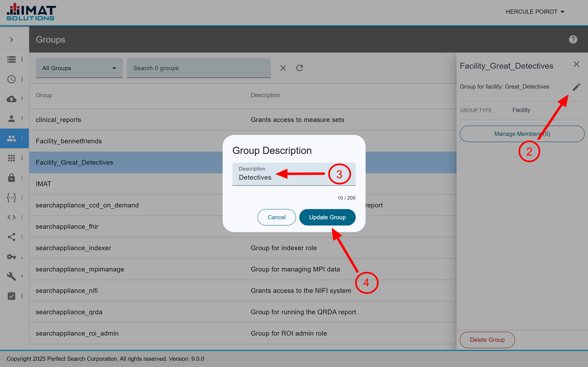This screenshot has height=367, width=588.
Task: Open the code brackets icon in the sidebar
Action: tap(11, 217)
